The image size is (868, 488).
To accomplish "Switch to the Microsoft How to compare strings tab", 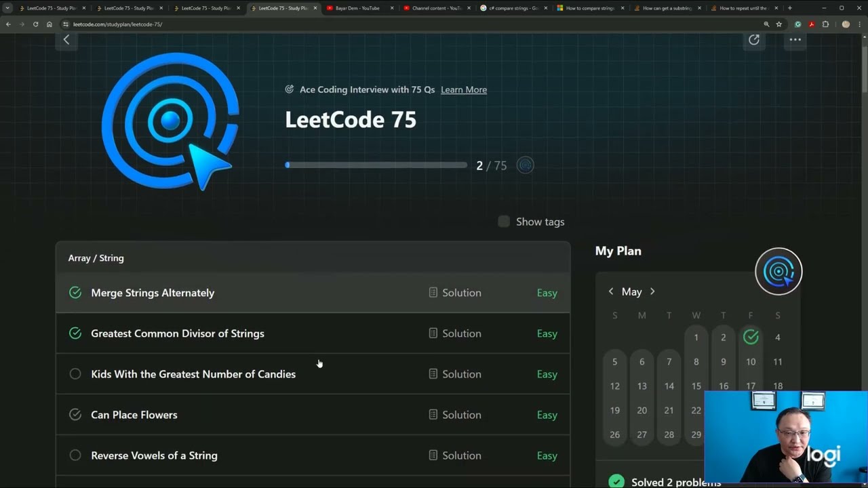I will [589, 8].
